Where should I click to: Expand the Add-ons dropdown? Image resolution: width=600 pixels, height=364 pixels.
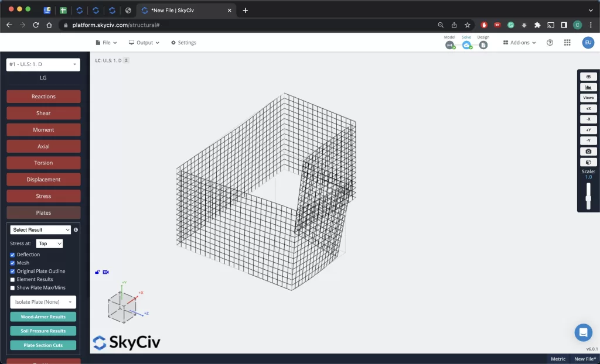[x=519, y=43]
